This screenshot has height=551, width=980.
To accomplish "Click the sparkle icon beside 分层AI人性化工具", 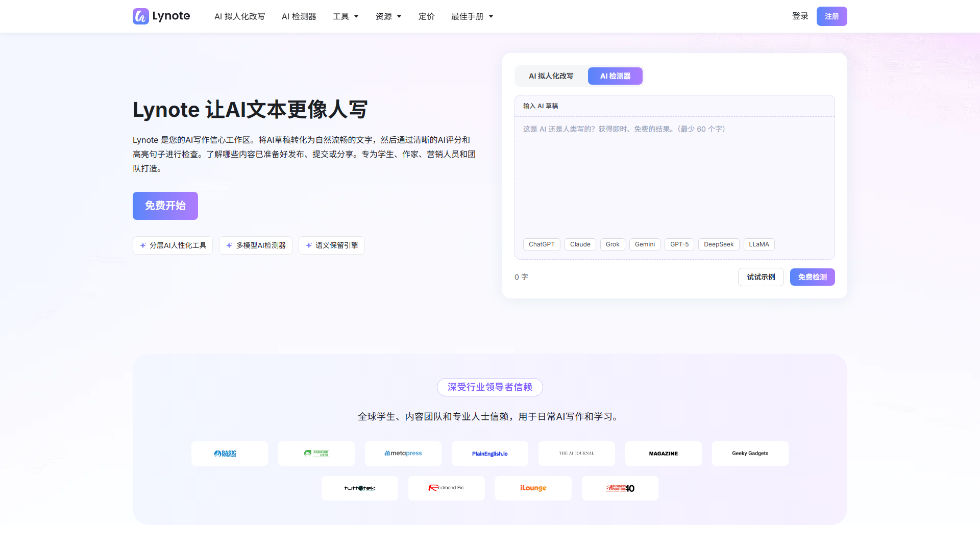I will [143, 245].
